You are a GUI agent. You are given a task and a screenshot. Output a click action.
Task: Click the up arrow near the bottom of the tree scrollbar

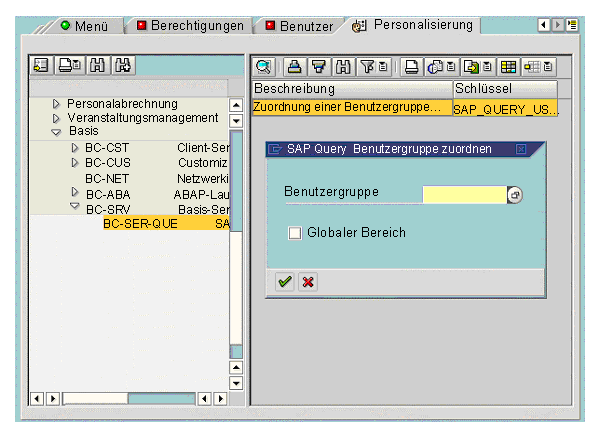point(236,368)
